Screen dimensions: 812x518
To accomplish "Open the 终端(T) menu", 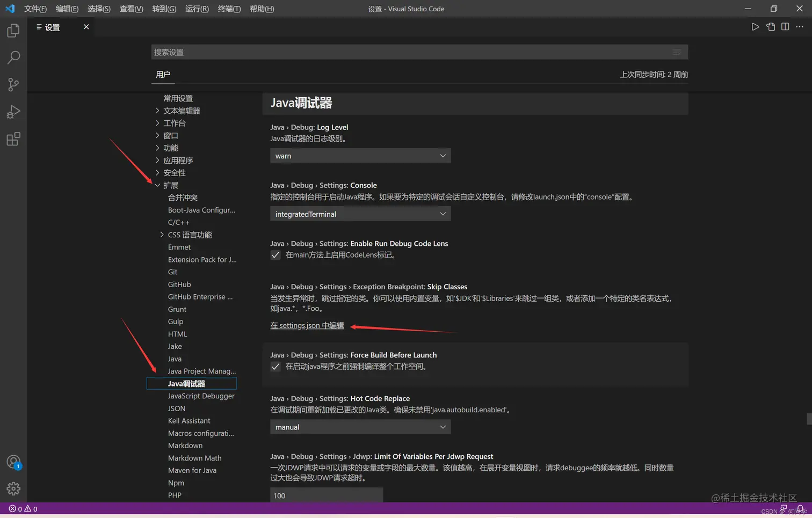I will [x=229, y=9].
